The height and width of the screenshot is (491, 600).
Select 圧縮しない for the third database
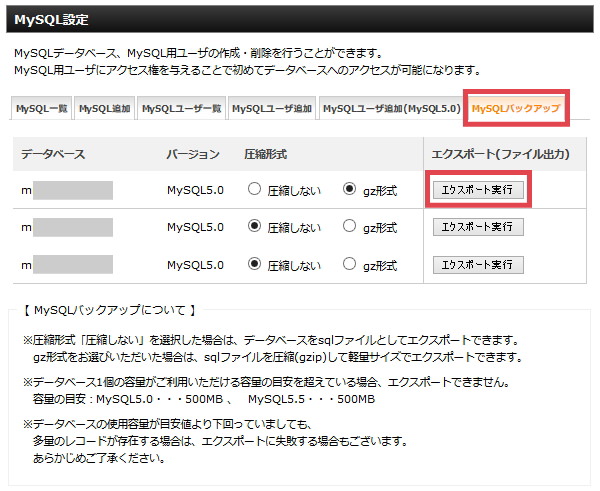click(254, 264)
